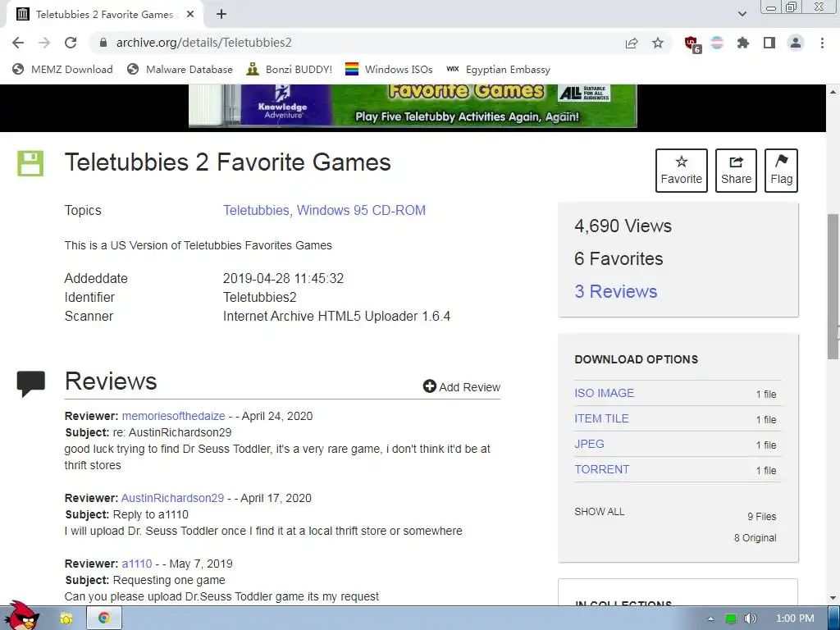Screen dimensions: 840x630
Task: Click the 1:00 PM taskbar clock
Action: pos(795,619)
